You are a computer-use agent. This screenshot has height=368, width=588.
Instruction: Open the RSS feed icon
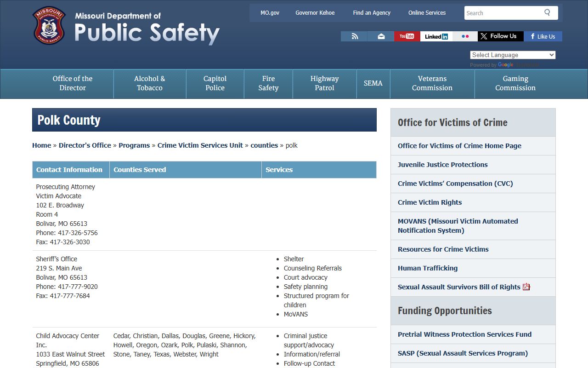coord(354,36)
